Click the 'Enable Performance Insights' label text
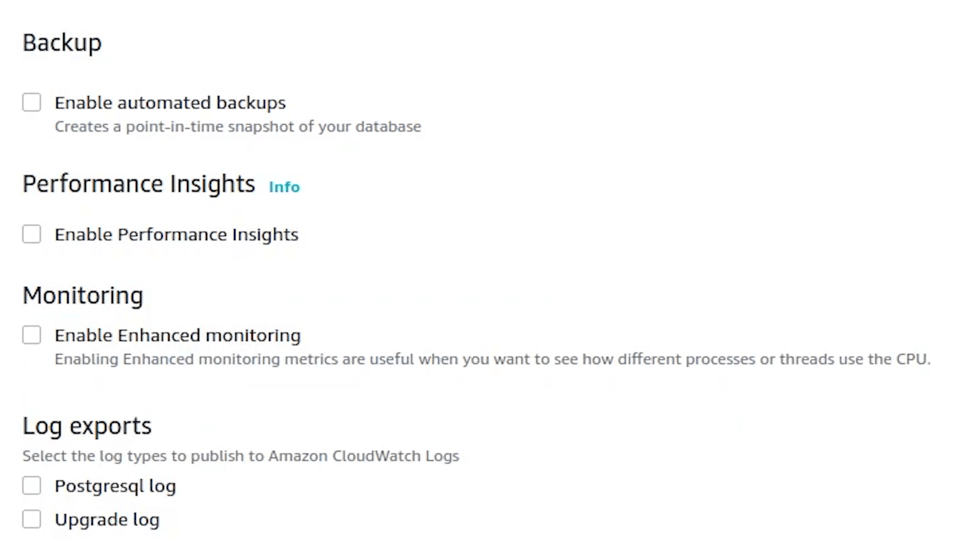963x560 pixels. [x=176, y=234]
